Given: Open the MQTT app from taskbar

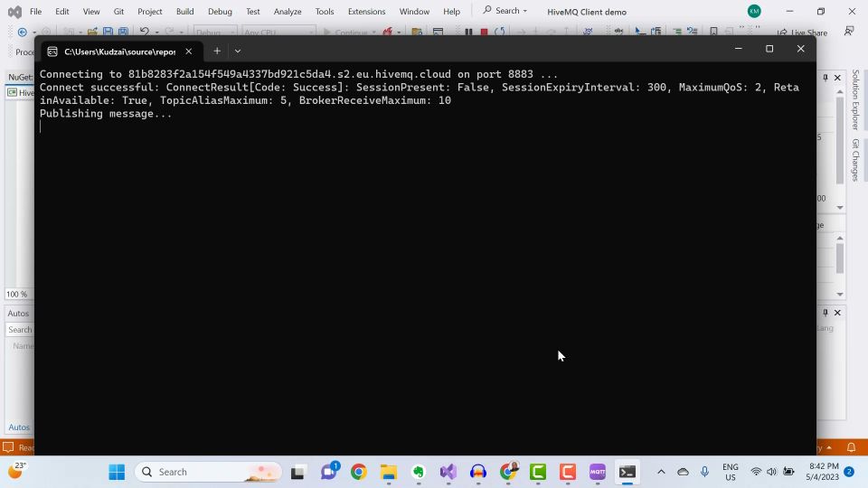Looking at the screenshot, I should [598, 472].
